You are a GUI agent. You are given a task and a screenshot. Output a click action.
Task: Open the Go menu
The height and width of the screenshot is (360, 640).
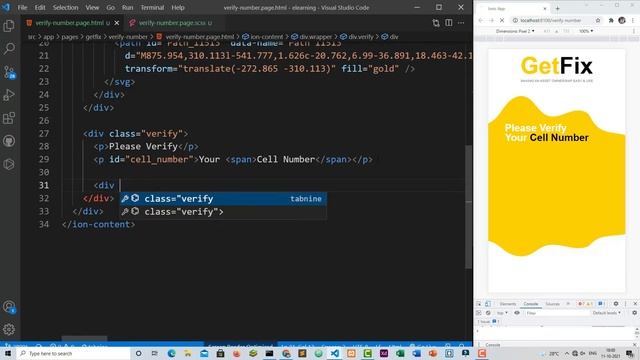(111, 7)
